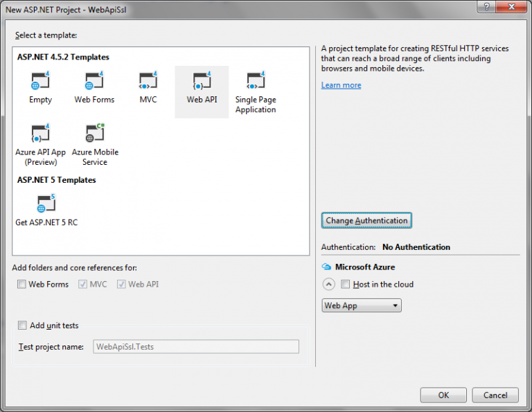532x412 pixels.
Task: Click the Get ASP.NET 5 RC icon
Action: (x=46, y=204)
